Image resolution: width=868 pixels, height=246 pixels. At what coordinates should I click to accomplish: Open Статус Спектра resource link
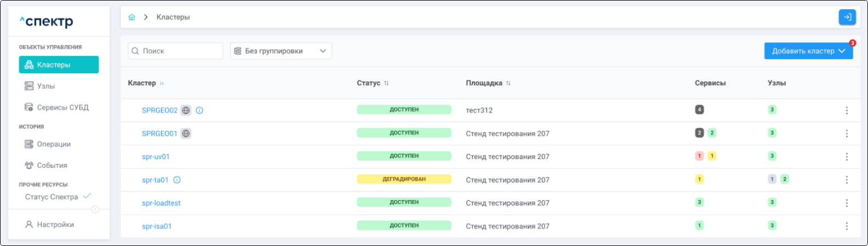click(x=52, y=197)
